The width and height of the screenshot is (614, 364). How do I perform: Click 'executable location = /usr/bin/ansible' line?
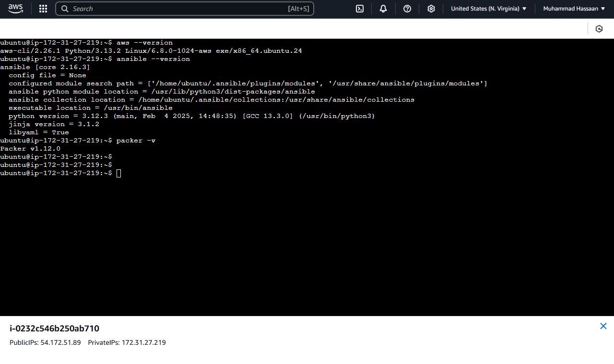coord(91,108)
